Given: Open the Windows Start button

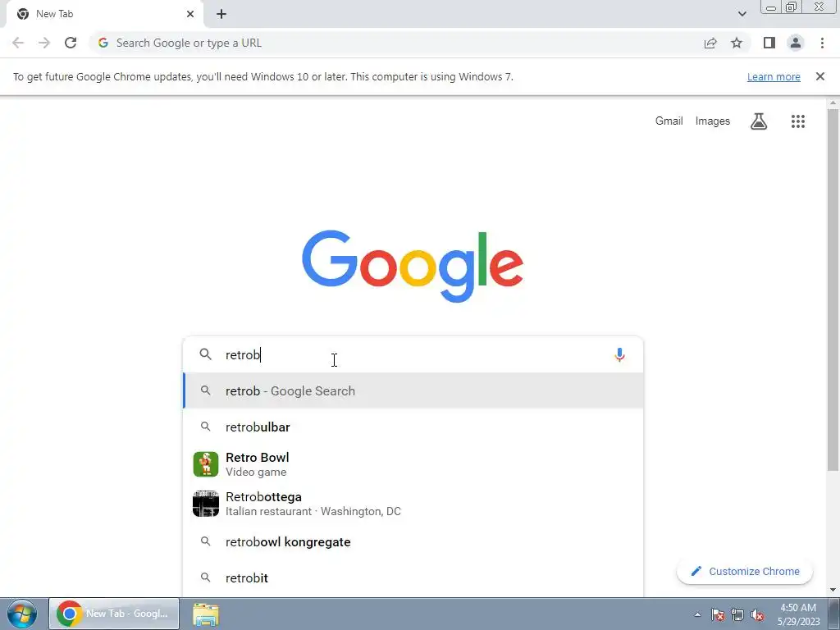Looking at the screenshot, I should [x=22, y=614].
